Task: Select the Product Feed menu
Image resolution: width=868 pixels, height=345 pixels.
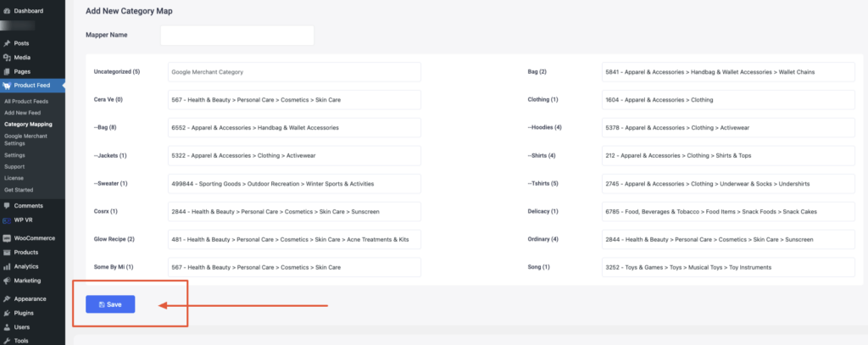Action: 33,86
